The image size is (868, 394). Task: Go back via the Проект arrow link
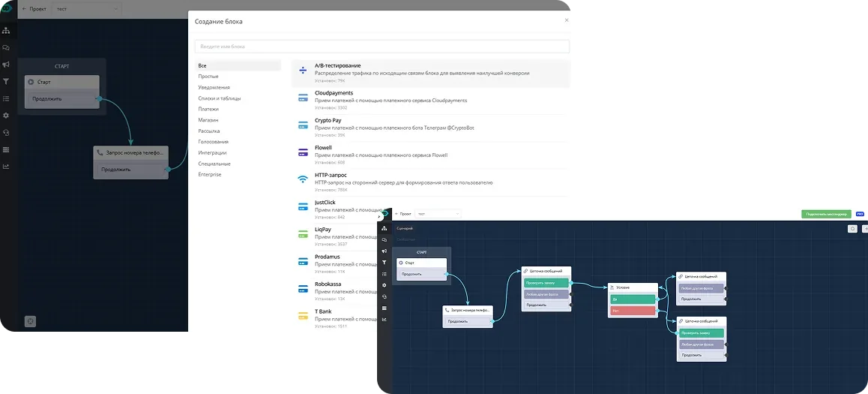click(x=34, y=10)
